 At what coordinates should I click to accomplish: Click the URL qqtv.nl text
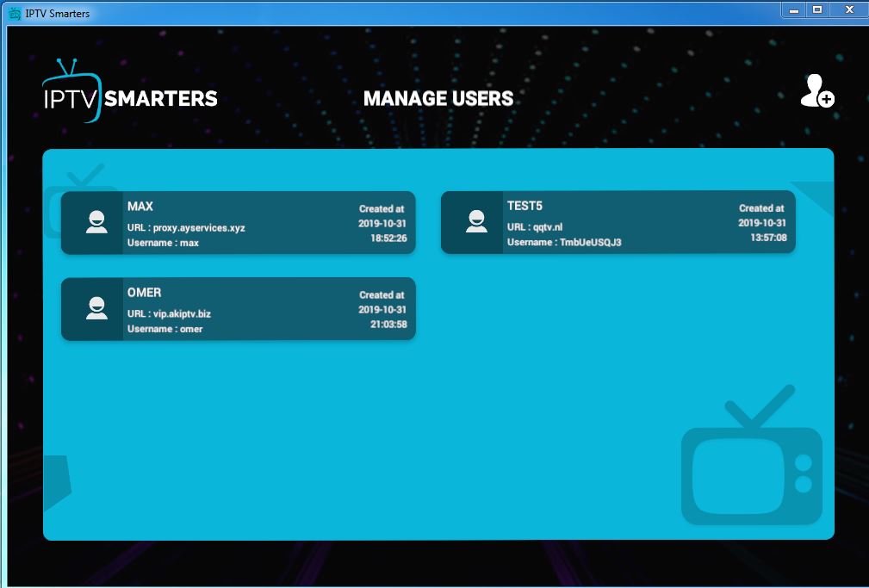535,227
